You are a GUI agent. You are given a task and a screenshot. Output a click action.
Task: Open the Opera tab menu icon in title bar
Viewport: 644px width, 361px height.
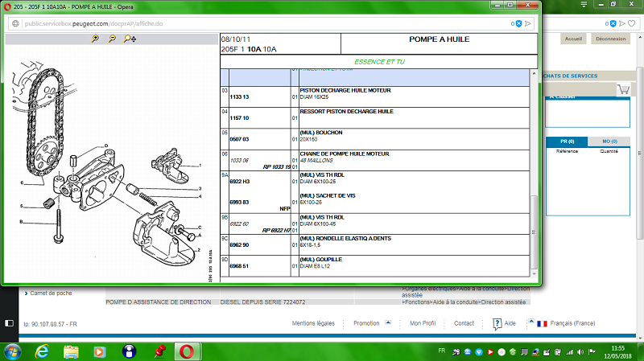(x=584, y=4)
